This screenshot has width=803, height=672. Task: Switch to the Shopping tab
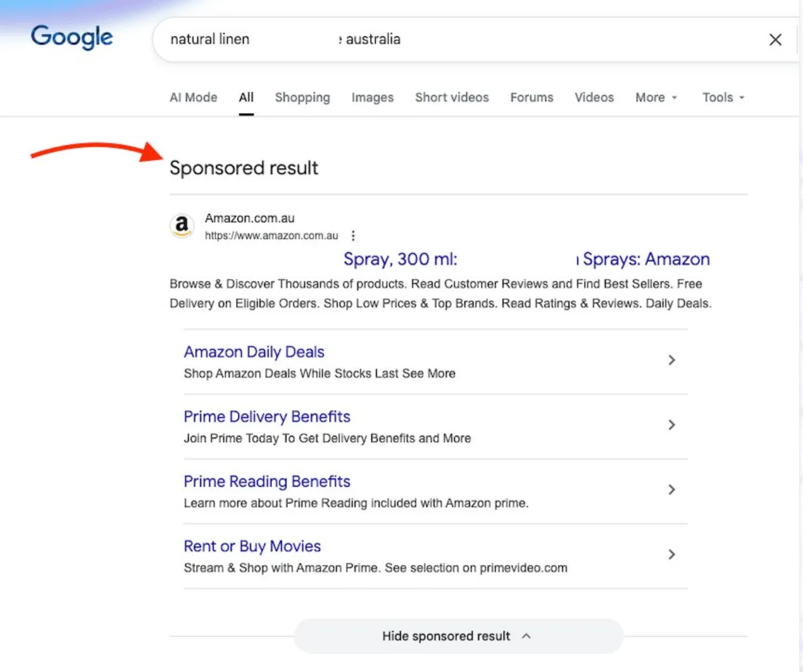pos(302,97)
